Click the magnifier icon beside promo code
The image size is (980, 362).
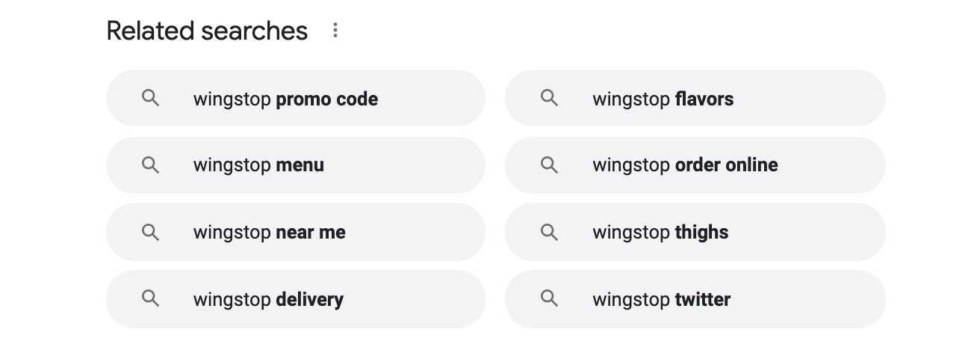point(150,98)
